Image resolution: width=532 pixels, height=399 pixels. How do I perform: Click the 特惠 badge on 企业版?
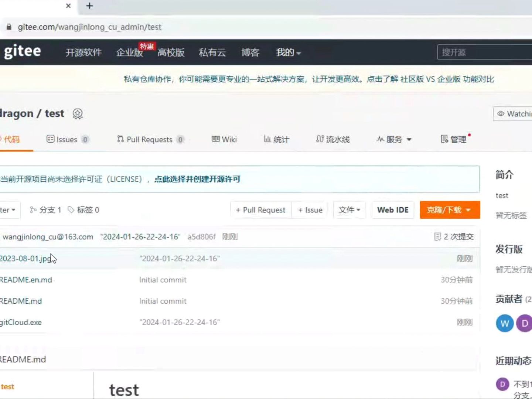147,46
